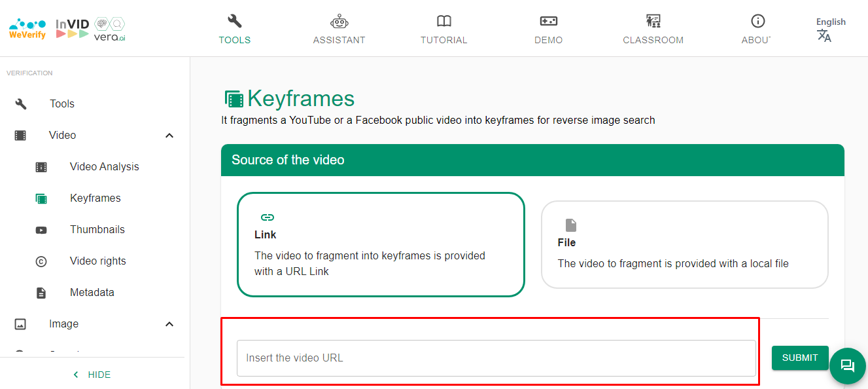Collapse the Video section chevron
Viewport: 868px width, 389px height.
169,136
